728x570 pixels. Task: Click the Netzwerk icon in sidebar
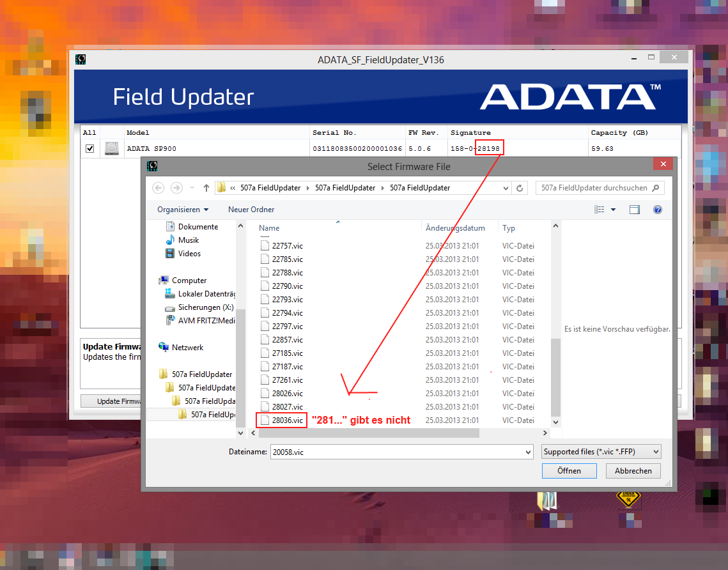click(x=164, y=347)
